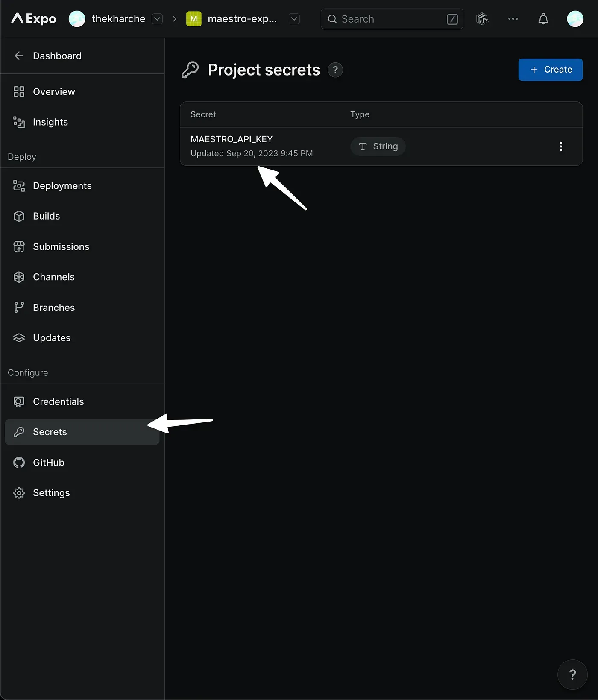598x700 pixels.
Task: Select Deployments in the sidebar
Action: click(x=62, y=186)
